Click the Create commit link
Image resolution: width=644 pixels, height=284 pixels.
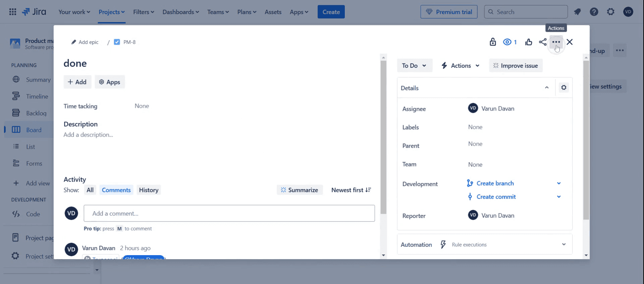[496, 197]
